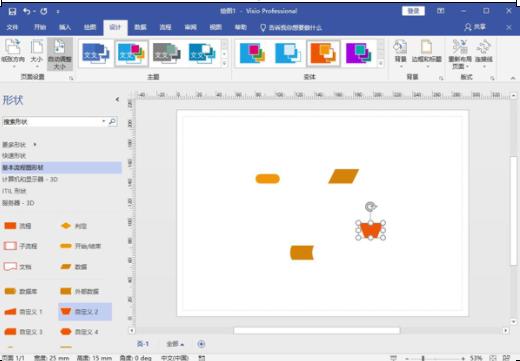Add a new page with plus icon
The width and height of the screenshot is (520, 361).
[x=201, y=344]
